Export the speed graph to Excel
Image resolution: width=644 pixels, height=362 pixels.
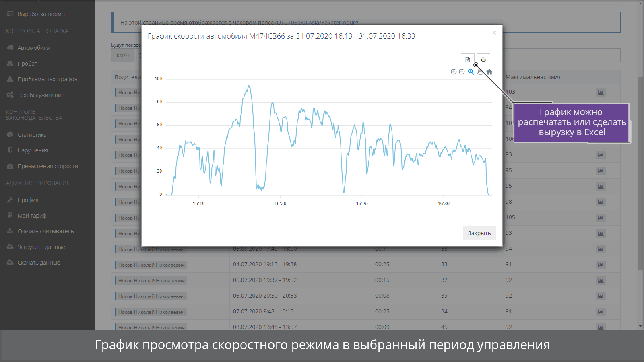pos(468,60)
